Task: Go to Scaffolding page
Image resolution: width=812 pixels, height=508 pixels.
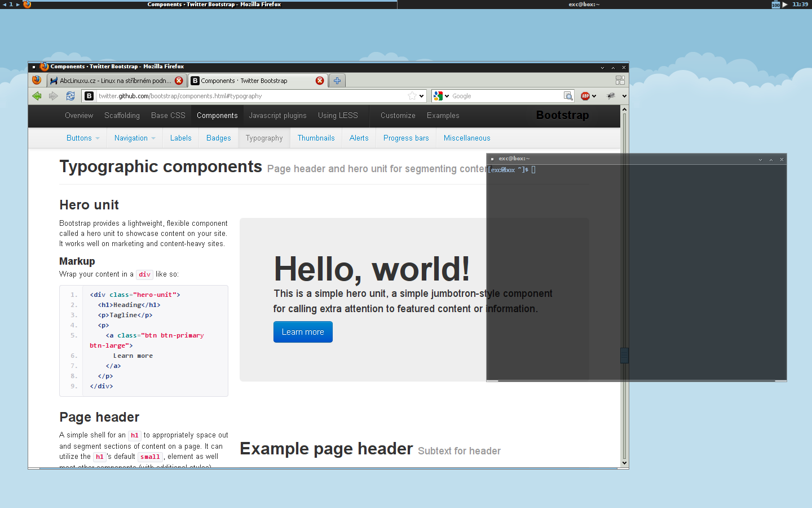Action: coord(122,116)
